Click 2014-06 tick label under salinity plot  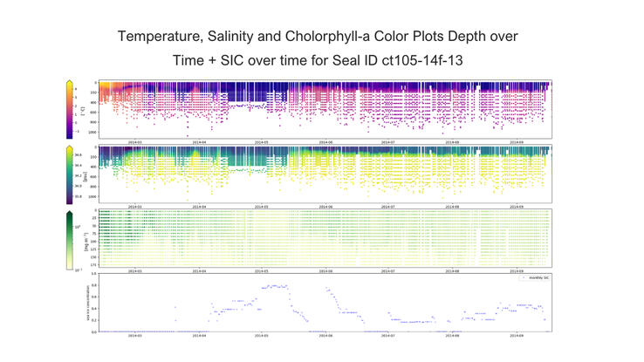(x=325, y=206)
